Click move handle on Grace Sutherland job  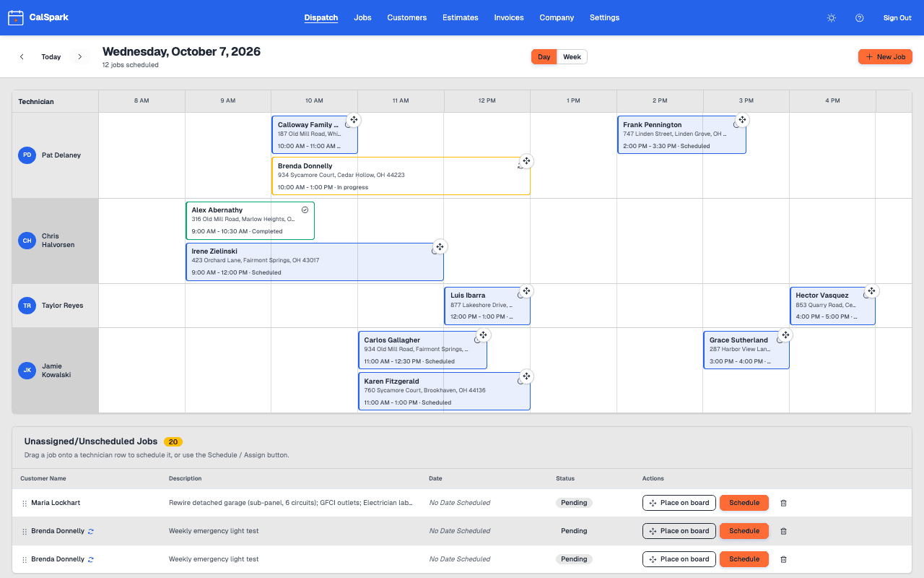785,335
